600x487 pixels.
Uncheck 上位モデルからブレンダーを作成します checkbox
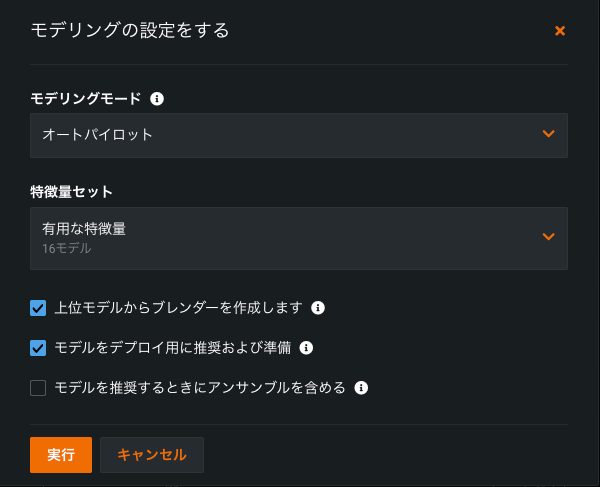click(38, 308)
